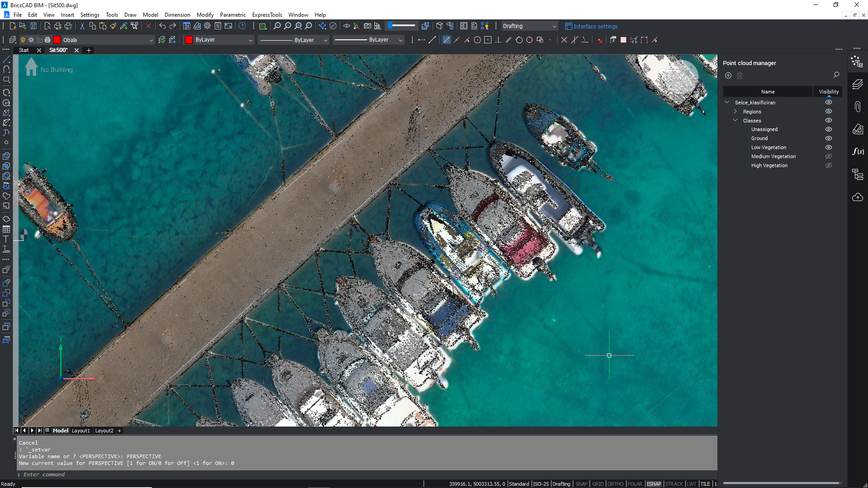Open the File menu

point(18,15)
